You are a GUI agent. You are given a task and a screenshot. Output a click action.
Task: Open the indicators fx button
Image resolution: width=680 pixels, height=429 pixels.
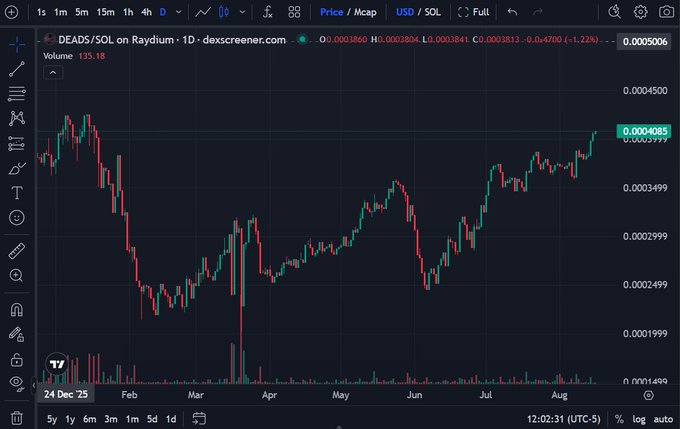click(268, 12)
